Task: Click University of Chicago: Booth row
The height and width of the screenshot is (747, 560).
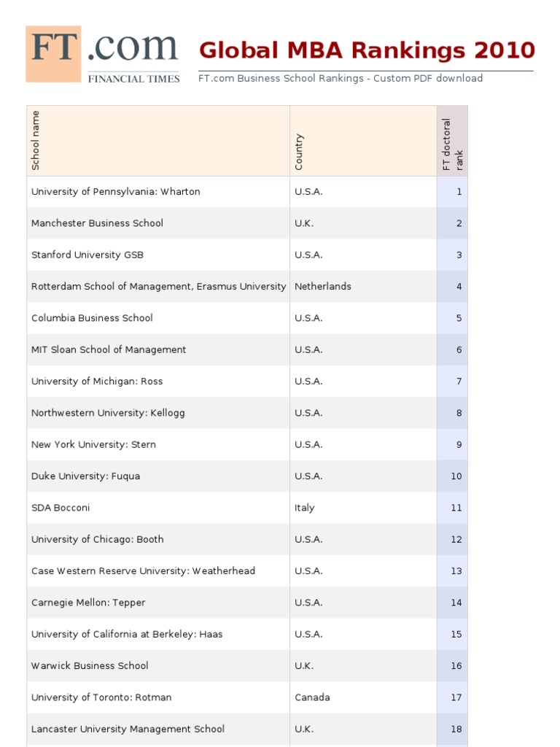Action: pos(97,540)
